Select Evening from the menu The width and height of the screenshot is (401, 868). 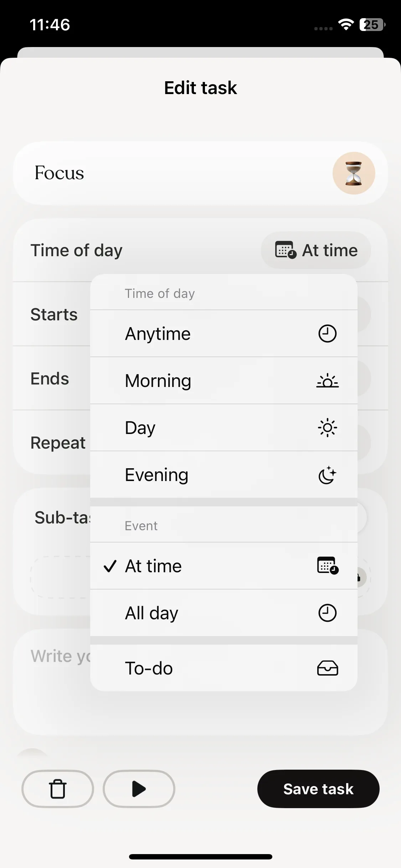(156, 475)
